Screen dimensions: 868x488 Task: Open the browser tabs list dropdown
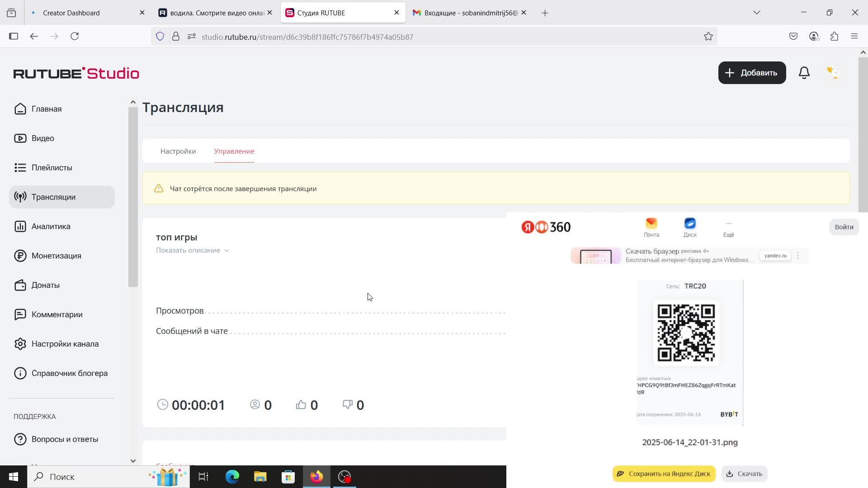click(x=757, y=12)
